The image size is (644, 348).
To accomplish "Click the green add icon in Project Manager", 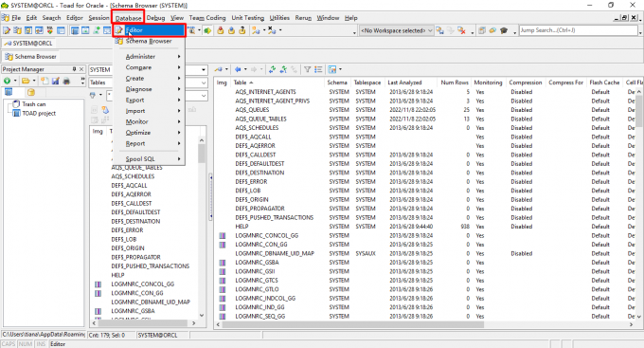I will click(7, 81).
